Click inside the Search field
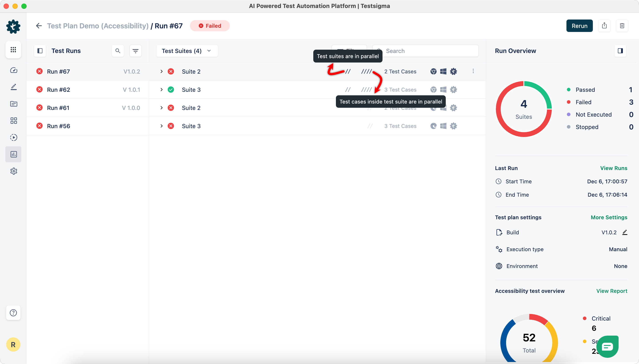The width and height of the screenshot is (639, 364). (425, 51)
